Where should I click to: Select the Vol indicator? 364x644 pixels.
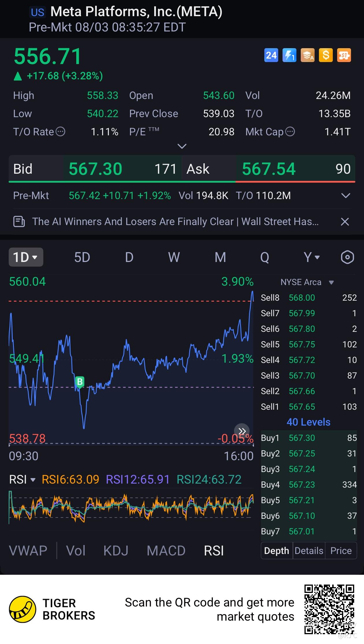(x=76, y=551)
